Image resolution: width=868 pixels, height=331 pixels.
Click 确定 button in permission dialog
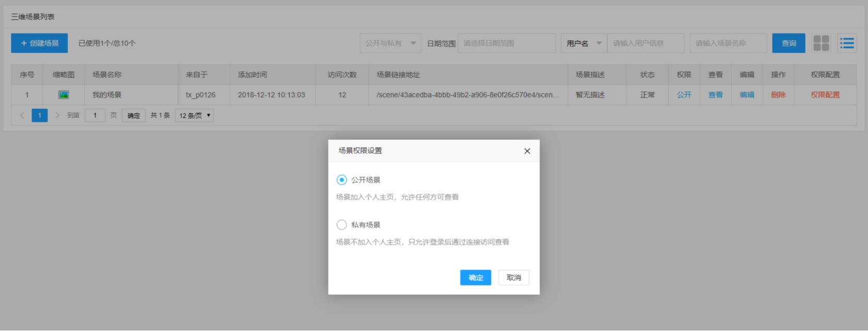(475, 278)
